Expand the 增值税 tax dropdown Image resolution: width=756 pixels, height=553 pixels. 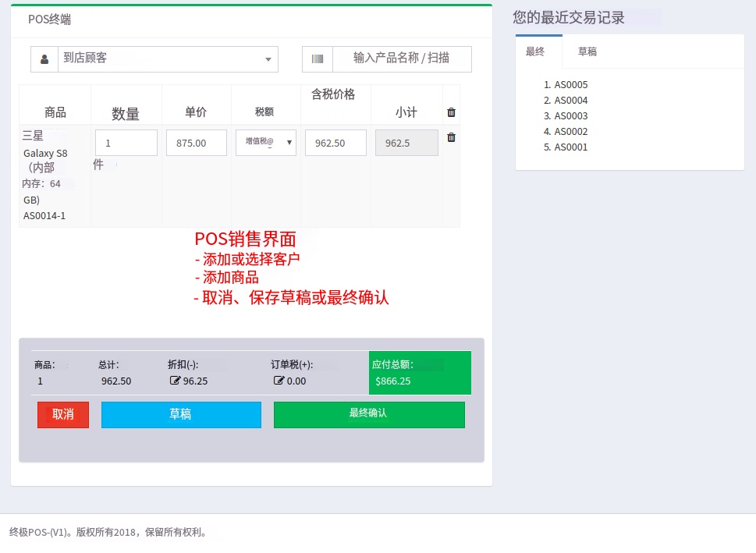266,143
